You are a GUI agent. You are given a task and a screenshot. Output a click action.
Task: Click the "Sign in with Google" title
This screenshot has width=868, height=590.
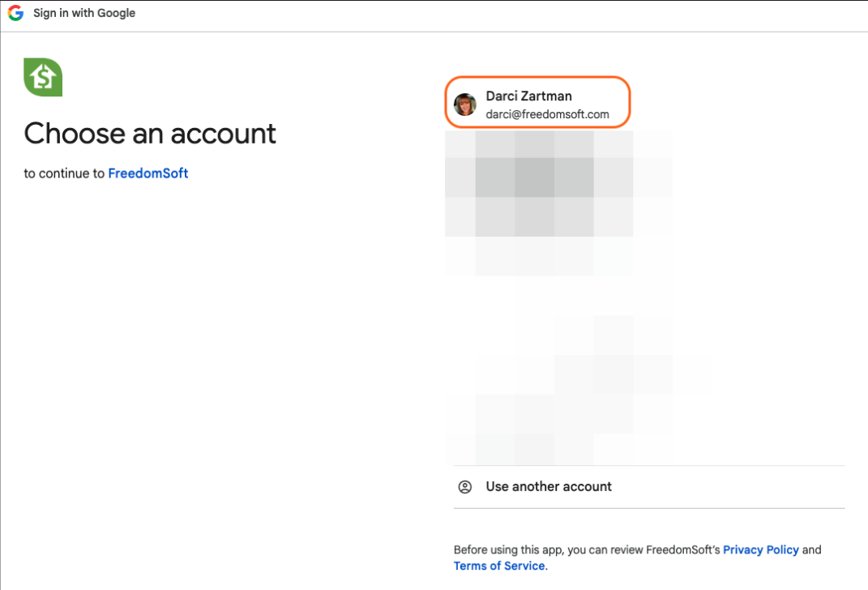point(84,13)
